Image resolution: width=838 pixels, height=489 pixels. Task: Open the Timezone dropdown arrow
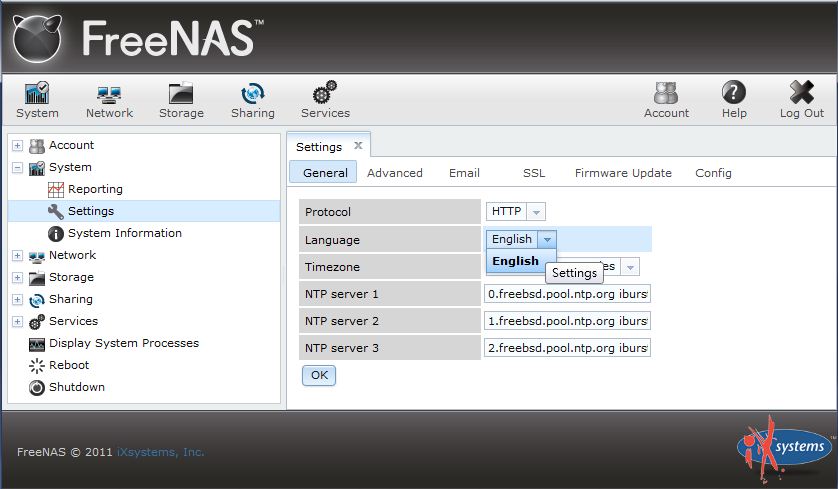pyautogui.click(x=630, y=267)
